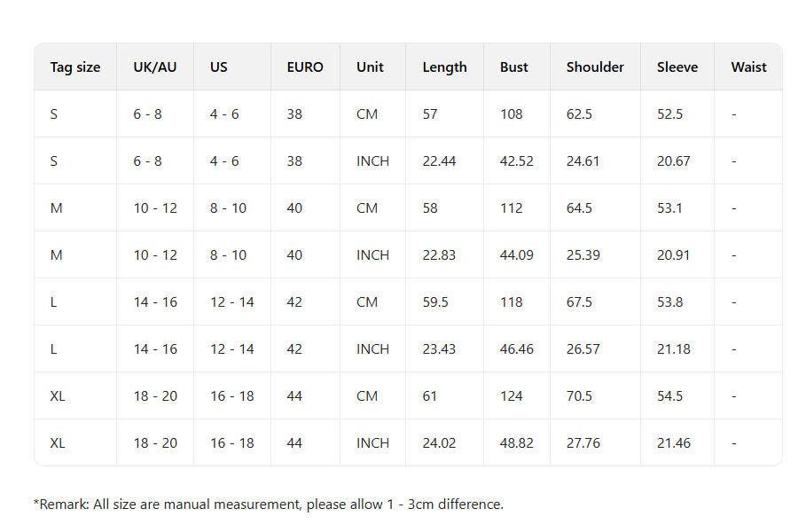Image resolution: width=806 pixels, height=532 pixels.
Task: Click the Bust column header
Action: point(514,67)
